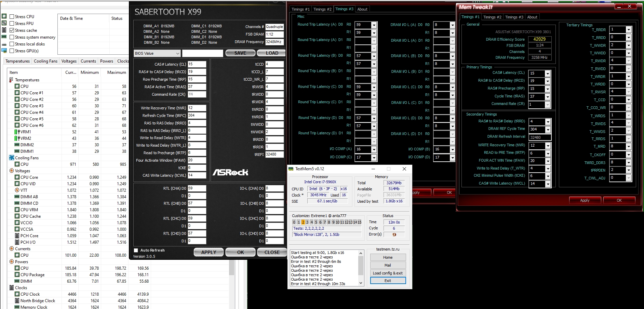Viewport: 644px width, 309px height.
Task: Click the processor icon beside CPU Cache
Action: coord(17,216)
